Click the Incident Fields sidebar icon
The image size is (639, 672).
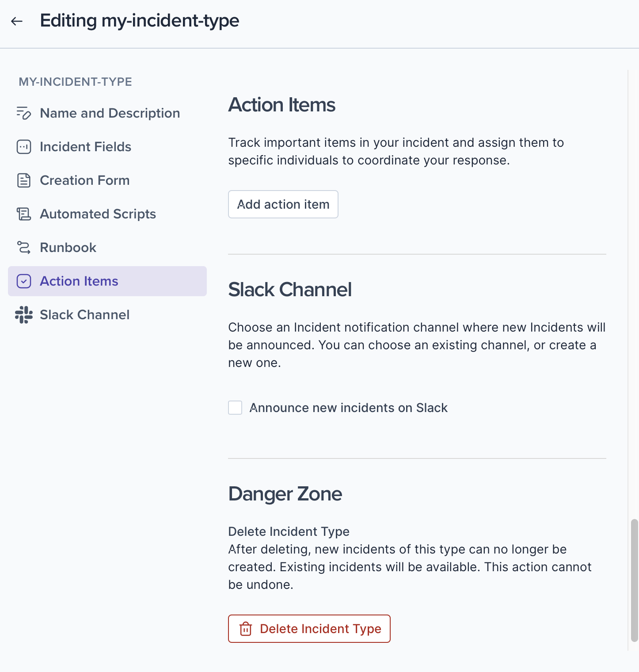[x=24, y=147]
